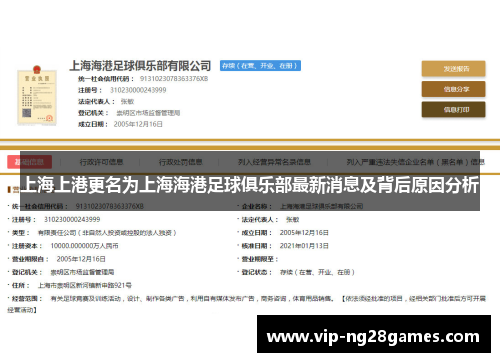Open the 列入经营异常名录信息 tab

point(274,162)
